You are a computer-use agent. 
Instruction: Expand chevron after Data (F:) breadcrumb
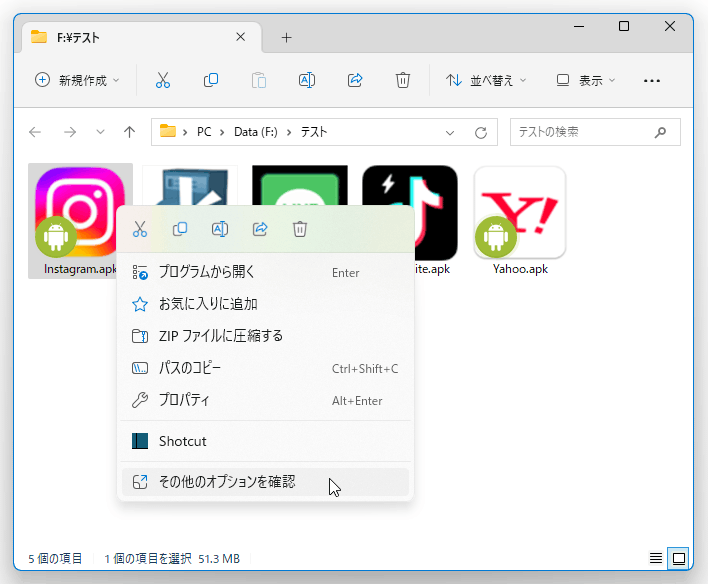click(289, 132)
